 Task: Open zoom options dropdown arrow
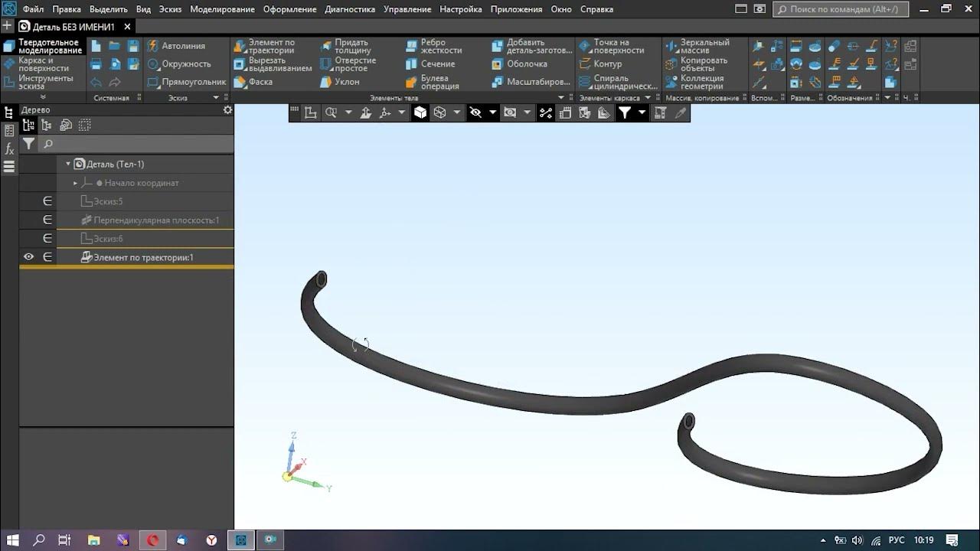point(348,112)
